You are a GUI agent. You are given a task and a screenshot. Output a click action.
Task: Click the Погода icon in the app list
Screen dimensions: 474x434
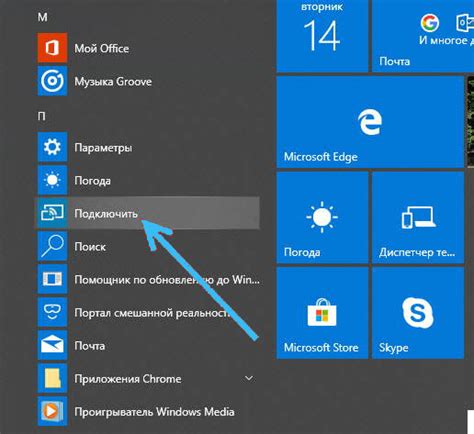[x=52, y=180]
